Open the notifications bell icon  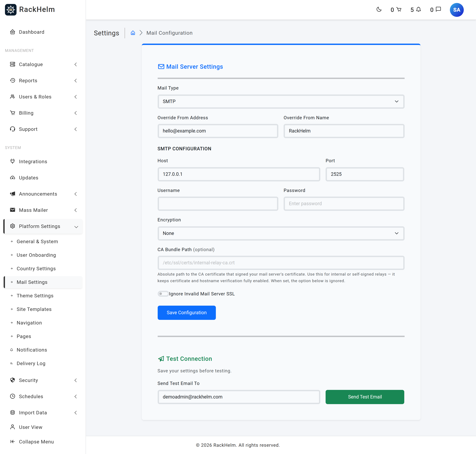click(418, 9)
